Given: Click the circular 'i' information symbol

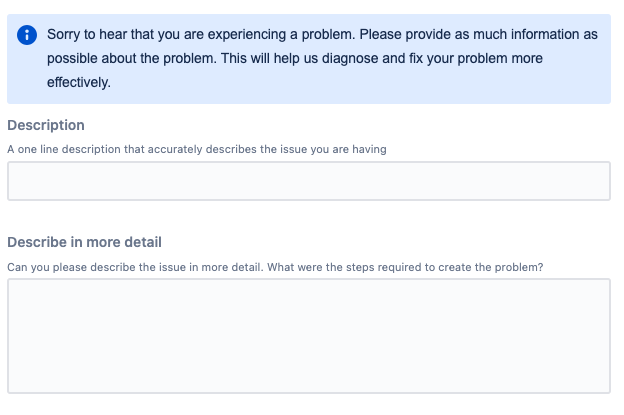Looking at the screenshot, I should click(x=27, y=35).
